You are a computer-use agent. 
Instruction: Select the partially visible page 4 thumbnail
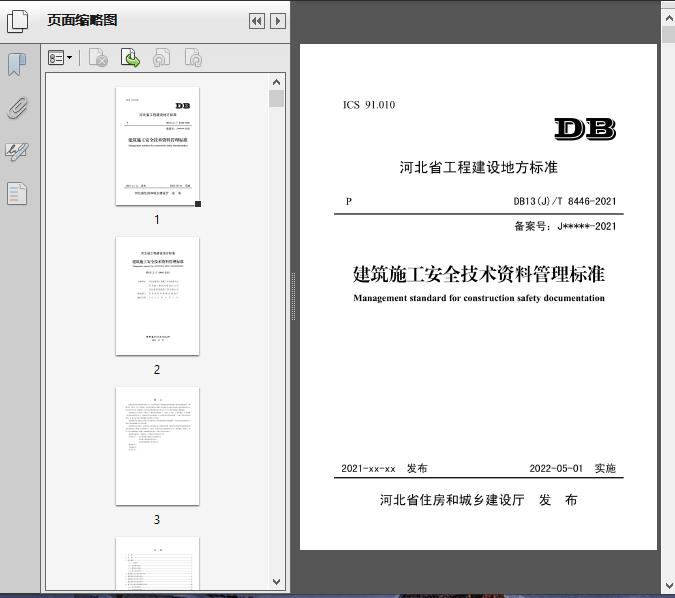(158, 563)
